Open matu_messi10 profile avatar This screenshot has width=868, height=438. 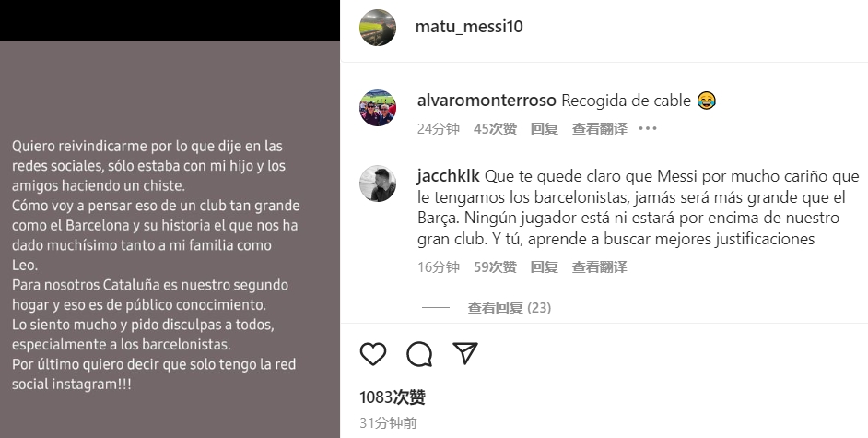coord(378,27)
